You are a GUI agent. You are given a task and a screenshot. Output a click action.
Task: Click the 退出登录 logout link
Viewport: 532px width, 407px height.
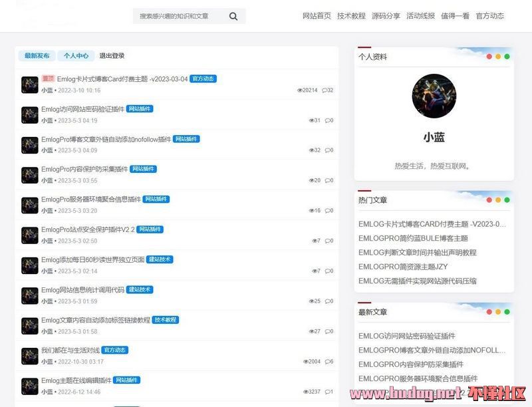112,56
